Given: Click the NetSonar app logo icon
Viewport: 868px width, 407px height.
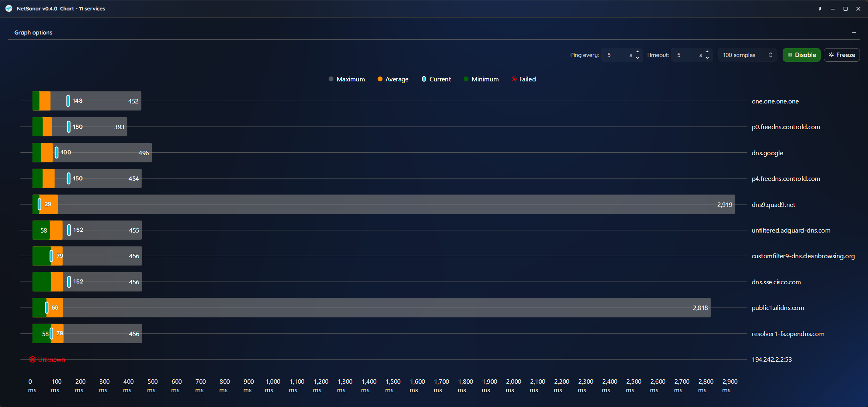Looking at the screenshot, I should (x=9, y=8).
